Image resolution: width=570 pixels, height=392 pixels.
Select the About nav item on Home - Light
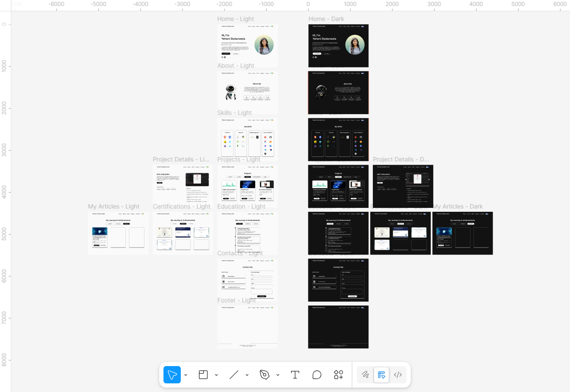[253, 26]
